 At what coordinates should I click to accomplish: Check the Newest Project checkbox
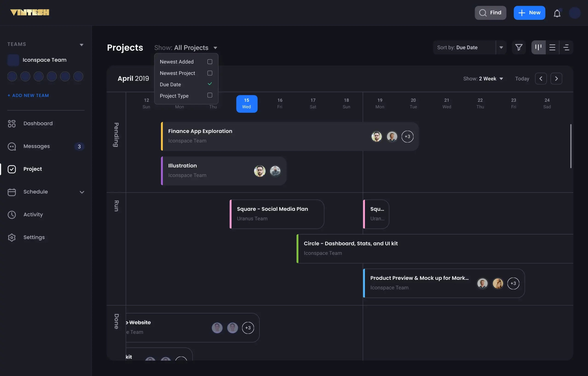(210, 73)
